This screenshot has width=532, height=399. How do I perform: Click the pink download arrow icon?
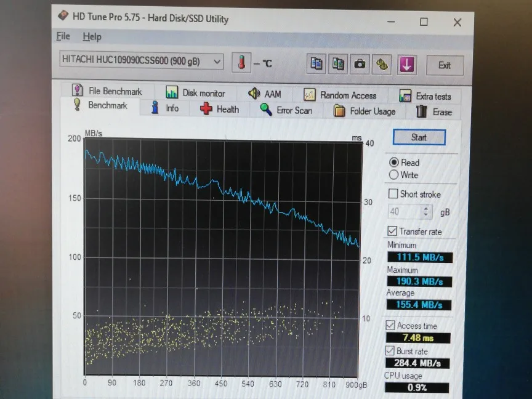coord(406,65)
